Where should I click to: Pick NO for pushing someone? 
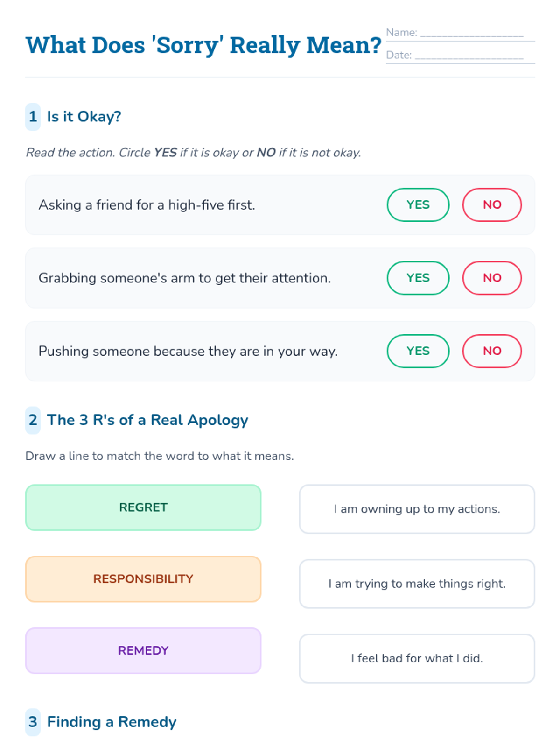492,351
